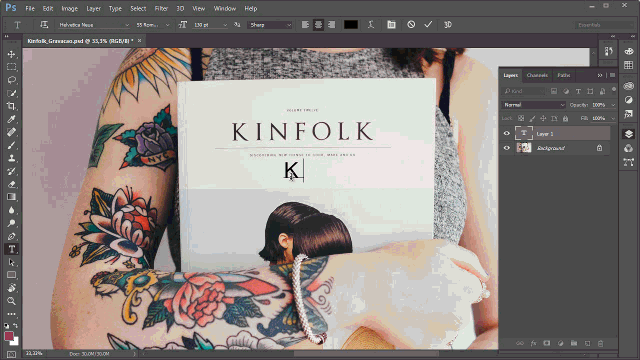Viewport: 640px width, 360px height.
Task: Toggle filter for pixel layers
Action: (554, 91)
